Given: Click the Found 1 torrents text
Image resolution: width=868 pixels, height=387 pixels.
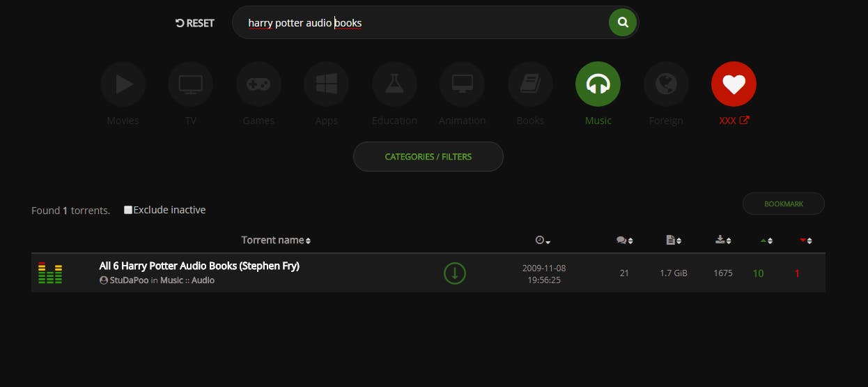Looking at the screenshot, I should coord(70,210).
